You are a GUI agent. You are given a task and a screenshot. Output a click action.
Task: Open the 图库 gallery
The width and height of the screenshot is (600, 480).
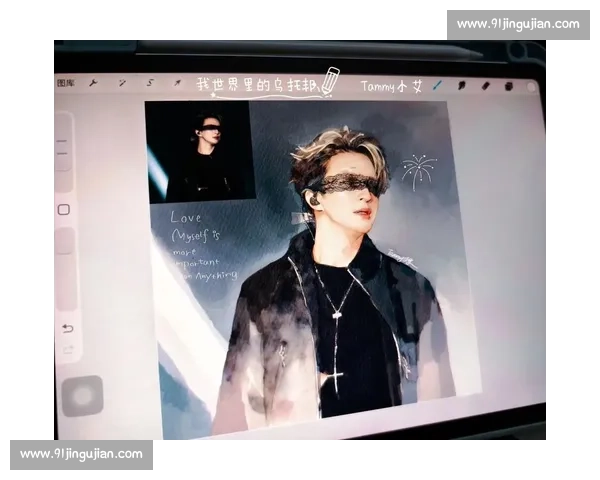[65, 83]
